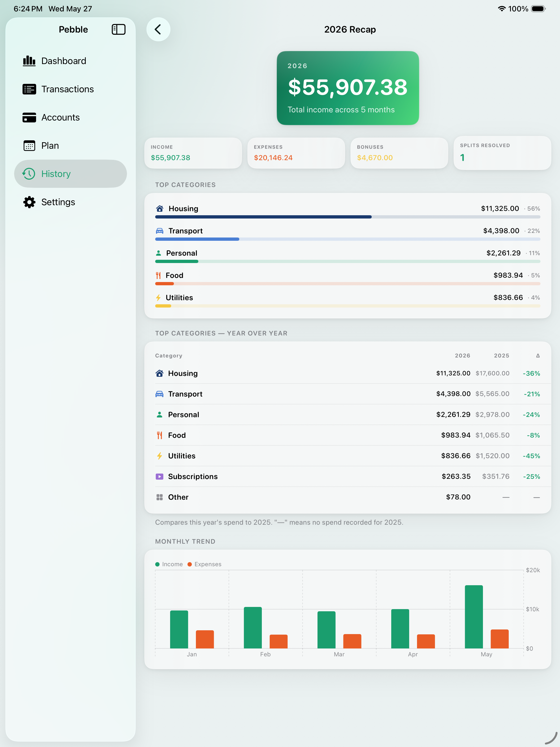The image size is (560, 747).
Task: Toggle the sidebar panel icon
Action: pos(119,29)
